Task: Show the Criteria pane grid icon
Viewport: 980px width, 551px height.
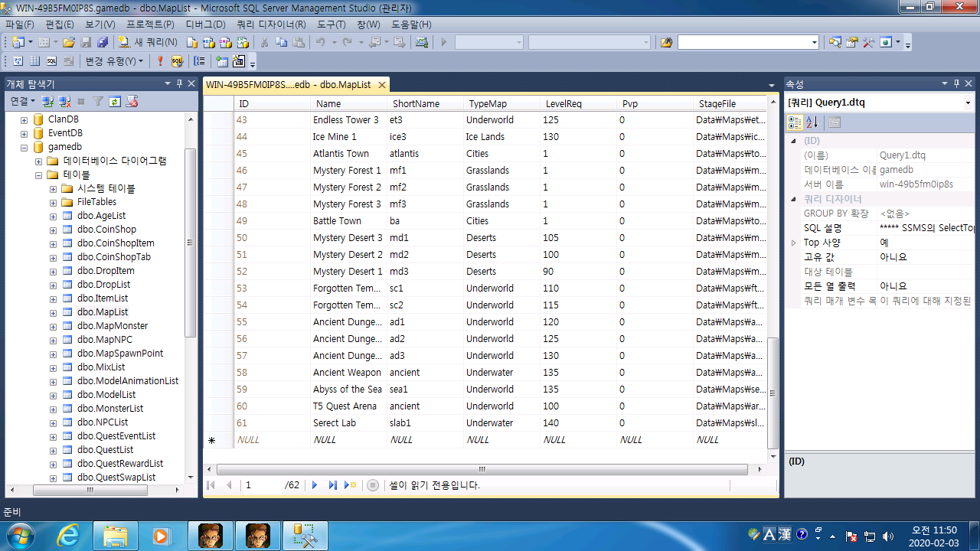Action: pyautogui.click(x=35, y=61)
